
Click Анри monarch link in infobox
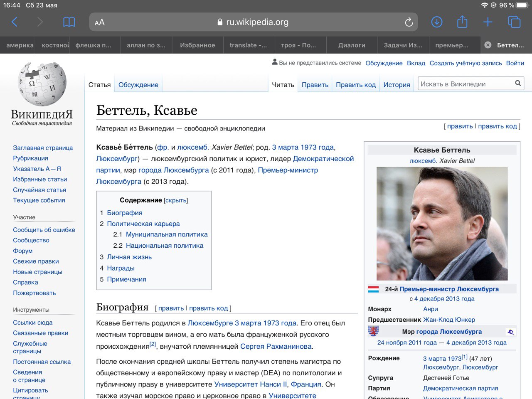[431, 309]
